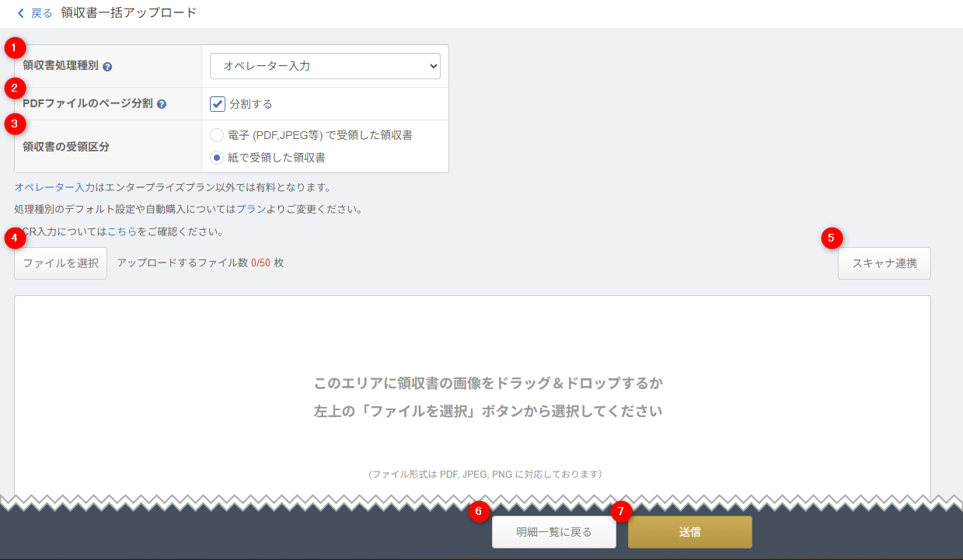Open the オペレーター入力 hyperlink in the note
This screenshot has width=963, height=560.
pos(54,187)
